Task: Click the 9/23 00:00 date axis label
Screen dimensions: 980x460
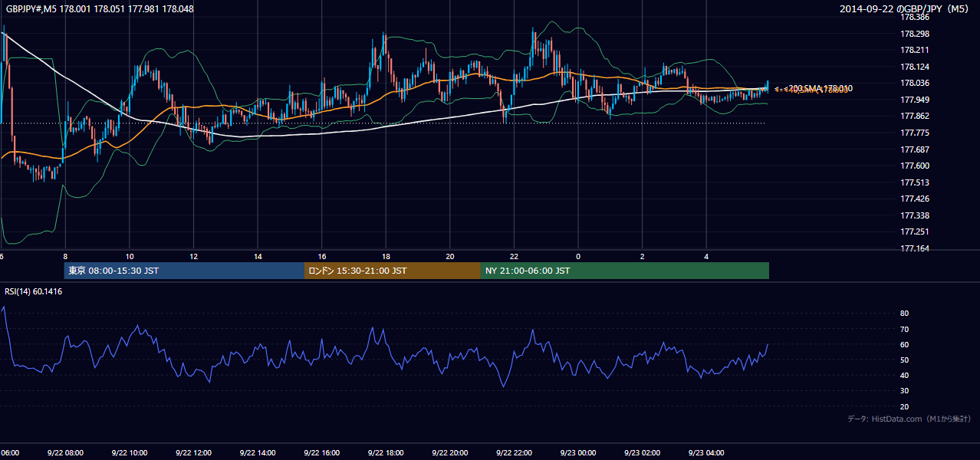Action: [x=577, y=453]
